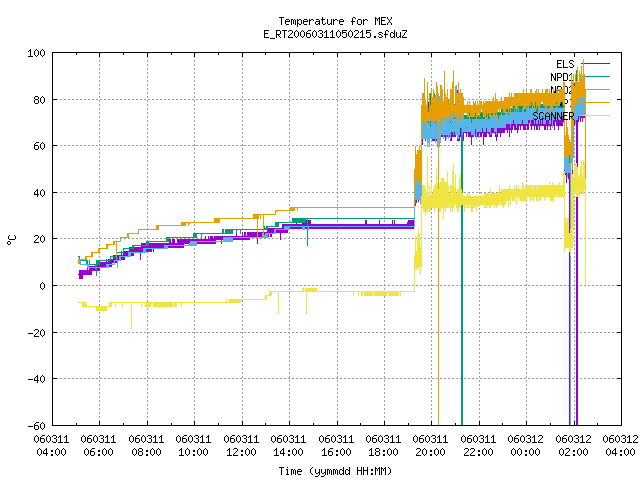Image resolution: width=640 pixels, height=480 pixels.
Task: Click the y-axis tick label "100"
Action: click(36, 53)
